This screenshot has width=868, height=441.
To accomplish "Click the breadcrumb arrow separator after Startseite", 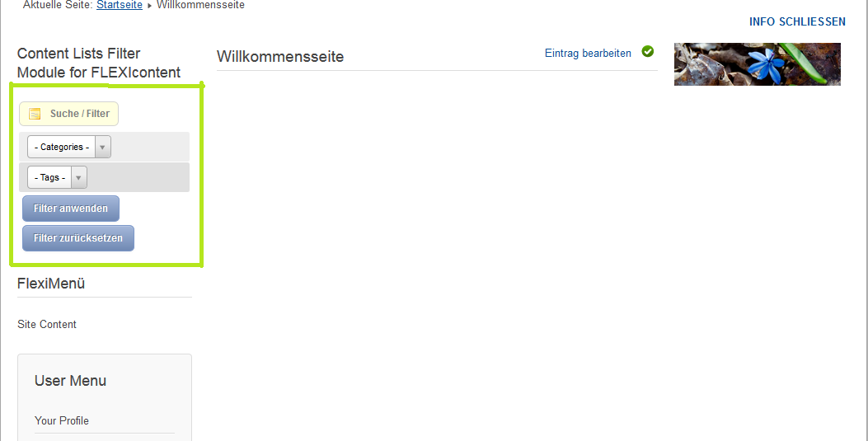I will pos(149,6).
